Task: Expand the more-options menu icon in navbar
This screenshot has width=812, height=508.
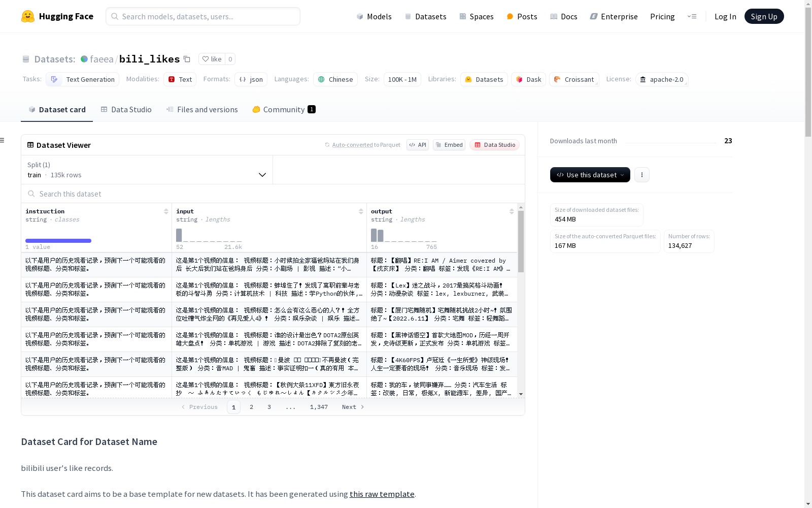Action: coord(692,16)
